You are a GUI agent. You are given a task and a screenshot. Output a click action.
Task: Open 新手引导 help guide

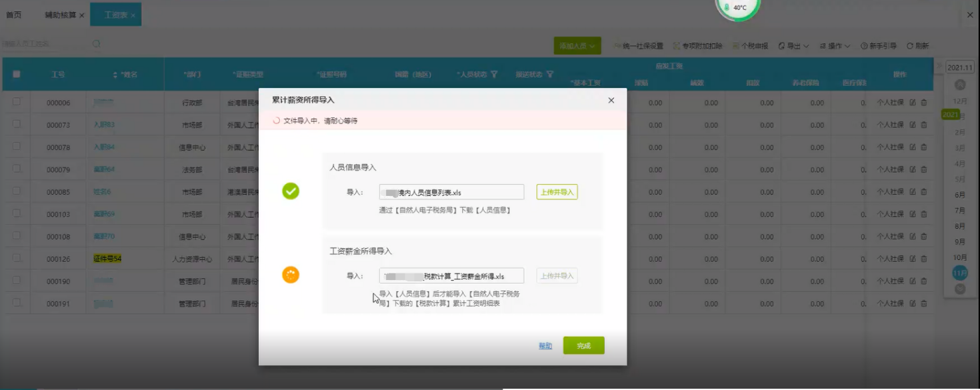[x=878, y=46]
